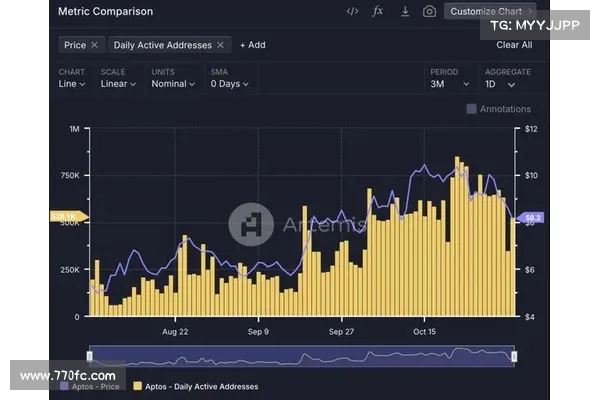The height and width of the screenshot is (400, 600).
Task: Grab the left range slider handle
Action: pyautogui.click(x=90, y=356)
